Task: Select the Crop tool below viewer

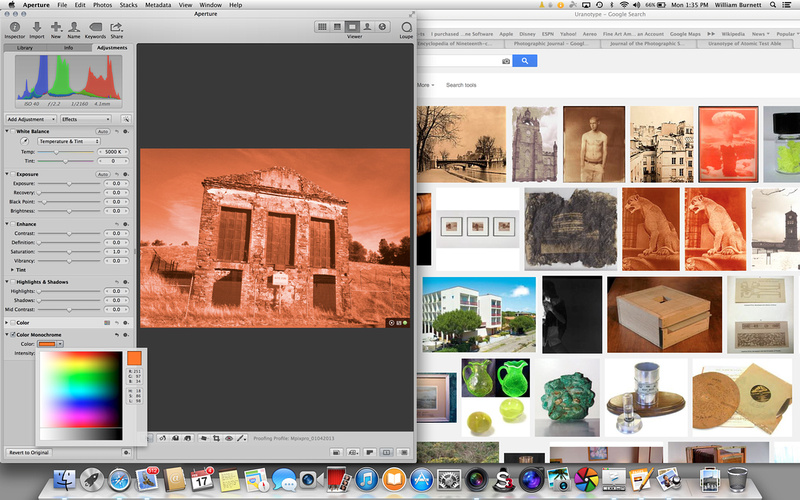Action: pos(216,438)
